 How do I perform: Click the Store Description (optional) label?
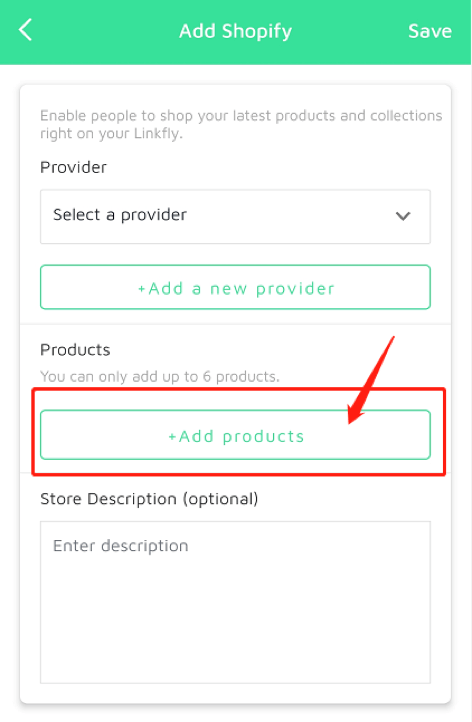pos(149,499)
